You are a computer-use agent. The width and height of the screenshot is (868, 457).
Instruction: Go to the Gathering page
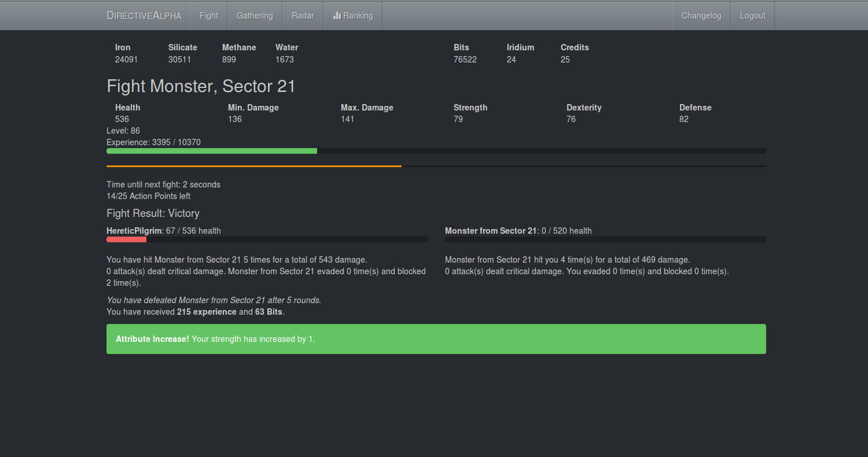255,16
